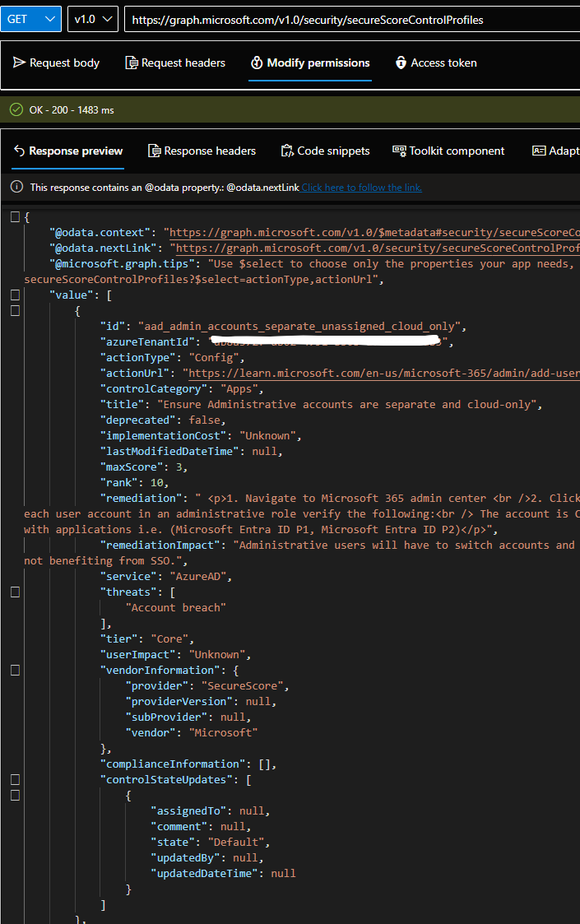Click the Response headers document icon
This screenshot has width=580, height=924.
coord(155,151)
